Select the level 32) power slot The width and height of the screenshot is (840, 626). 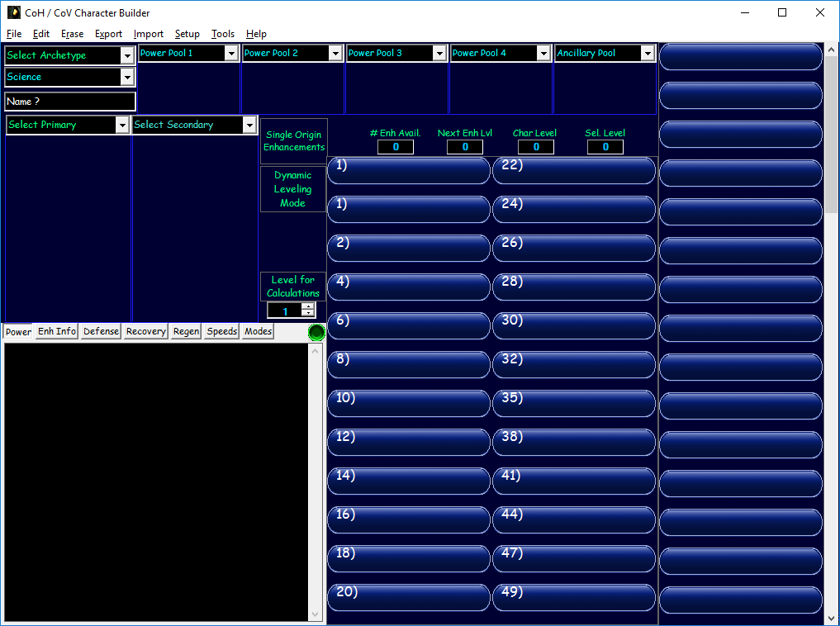(574, 365)
